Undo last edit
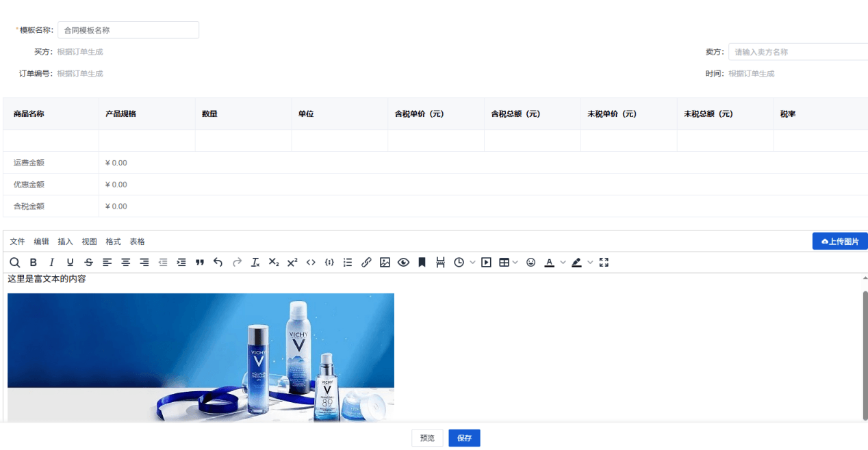The width and height of the screenshot is (868, 450). click(218, 262)
